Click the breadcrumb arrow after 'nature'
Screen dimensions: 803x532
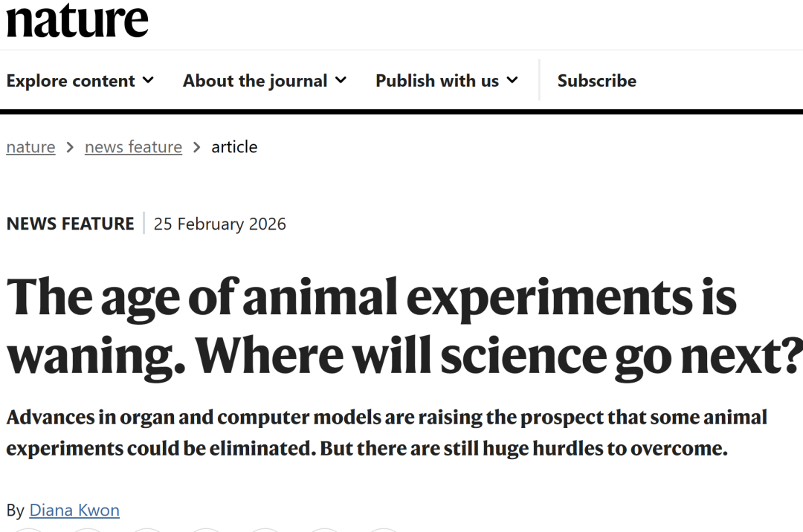(70, 147)
